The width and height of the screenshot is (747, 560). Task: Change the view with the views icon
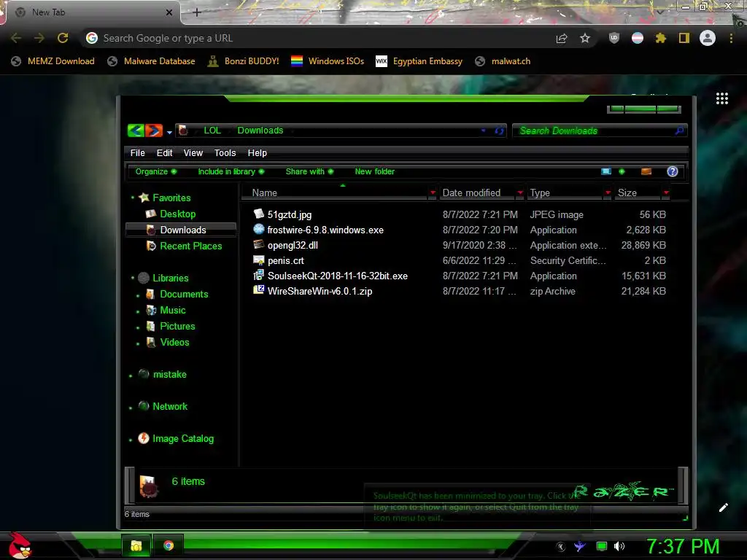[x=606, y=171]
